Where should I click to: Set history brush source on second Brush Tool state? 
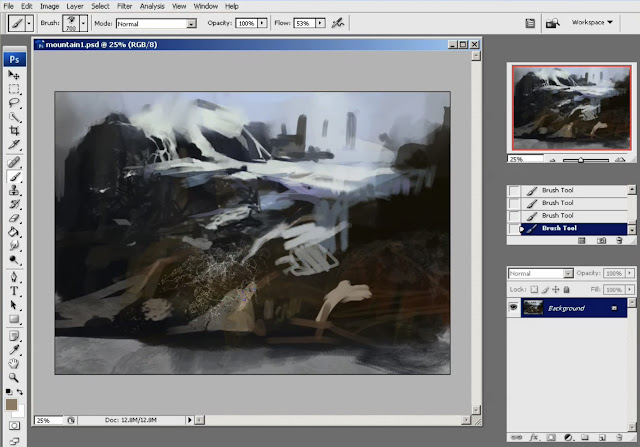[514, 203]
